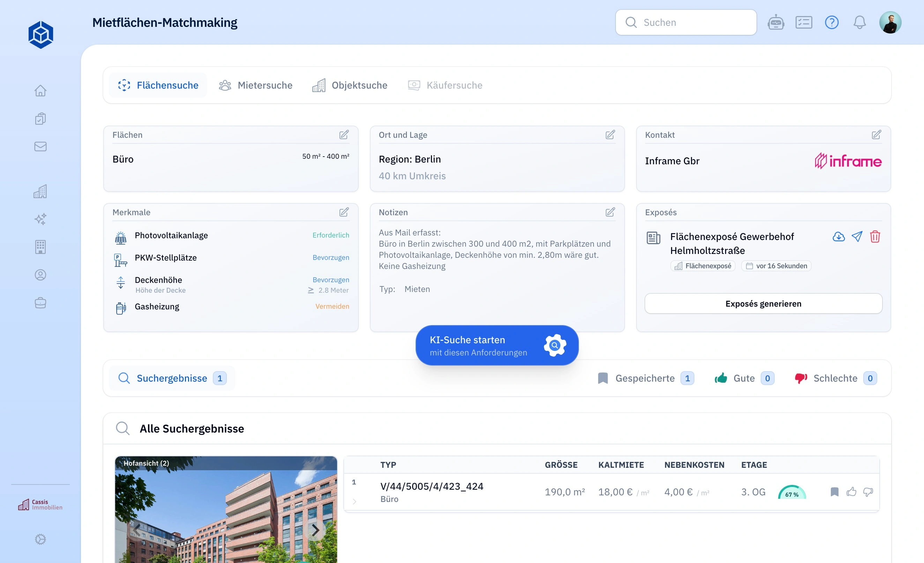The height and width of the screenshot is (563, 924).
Task: Send the Flächenexposé via paper plane icon
Action: point(857,237)
